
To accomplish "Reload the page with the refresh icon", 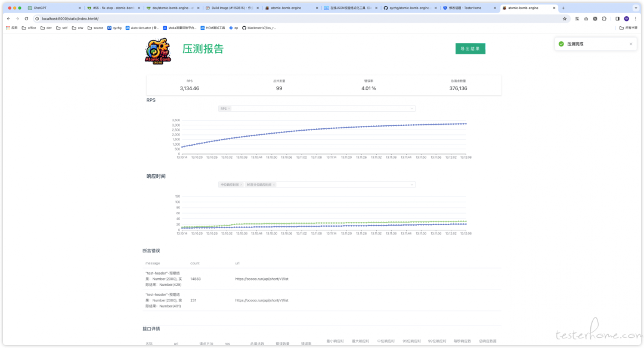I will [x=26, y=19].
